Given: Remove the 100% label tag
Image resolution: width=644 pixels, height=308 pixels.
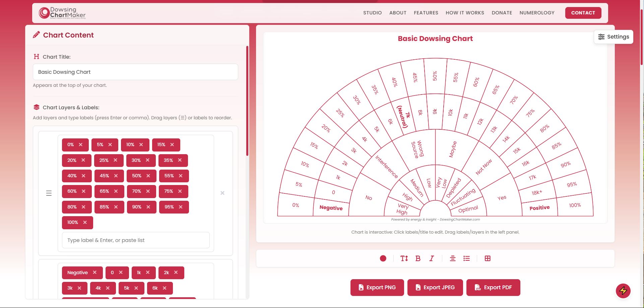Looking at the screenshot, I should tap(85, 222).
